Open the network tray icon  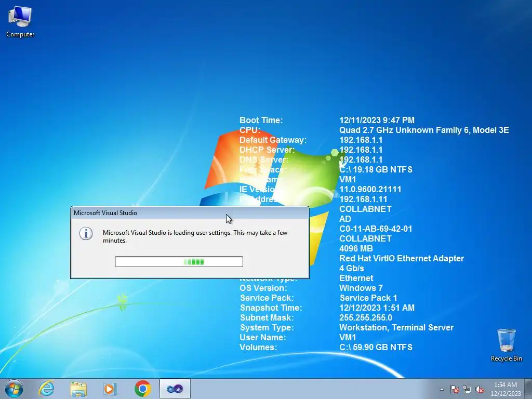(467, 389)
